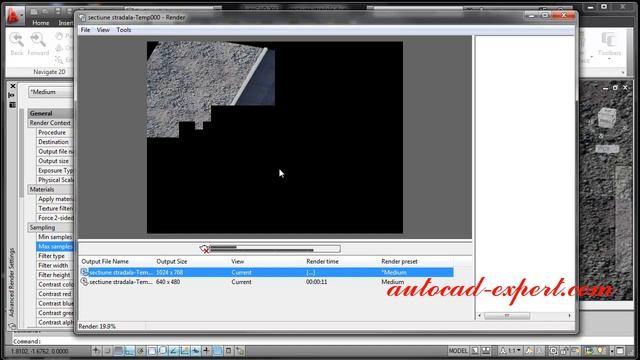640x360 pixels.
Task: Select the Output size property row
Action: coord(55,161)
